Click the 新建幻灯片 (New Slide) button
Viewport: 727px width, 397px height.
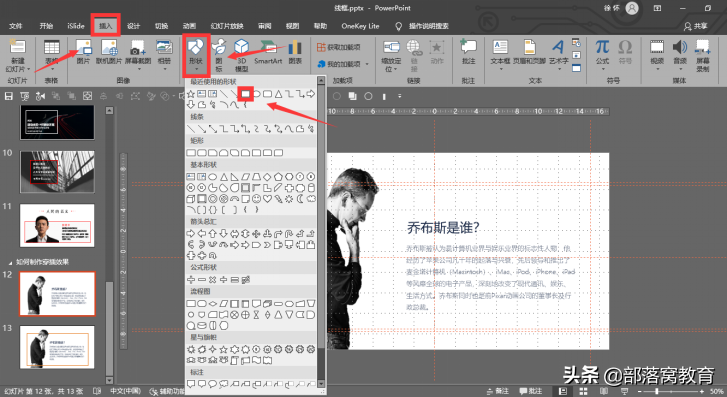point(17,56)
